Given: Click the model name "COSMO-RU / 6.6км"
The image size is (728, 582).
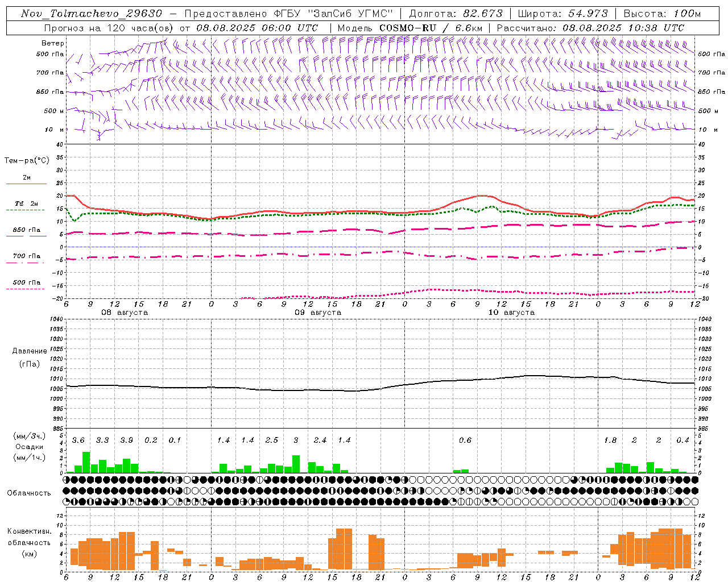Looking at the screenshot, I should [x=431, y=28].
